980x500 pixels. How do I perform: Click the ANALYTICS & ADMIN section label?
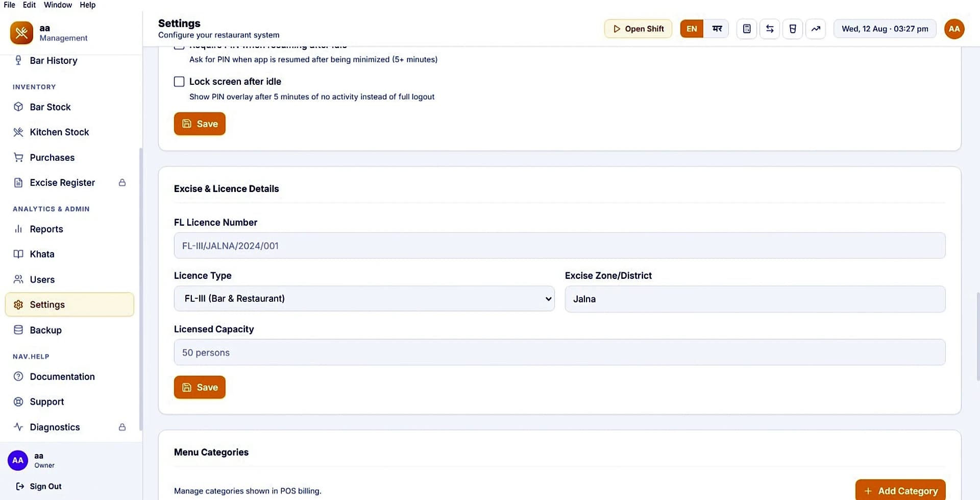click(x=51, y=209)
